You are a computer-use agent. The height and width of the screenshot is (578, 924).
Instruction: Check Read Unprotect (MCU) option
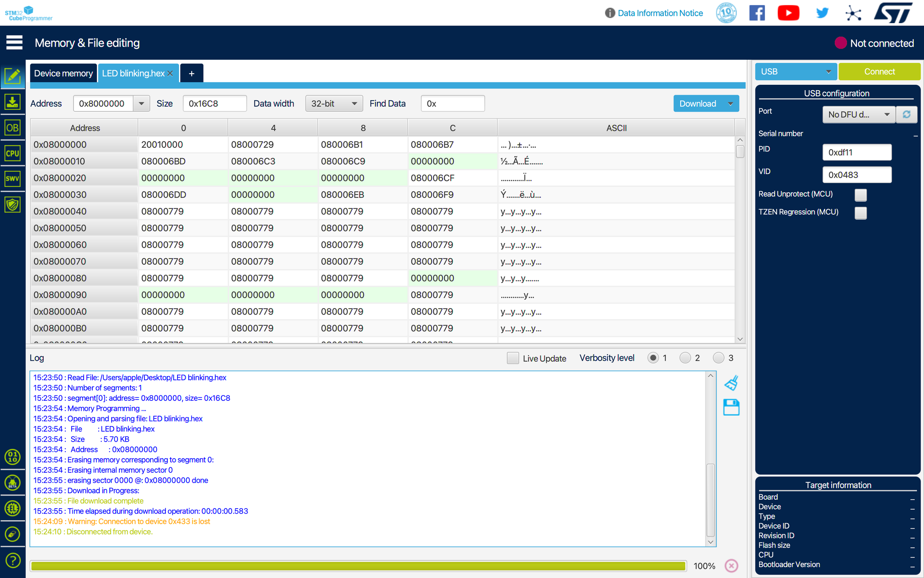(860, 195)
